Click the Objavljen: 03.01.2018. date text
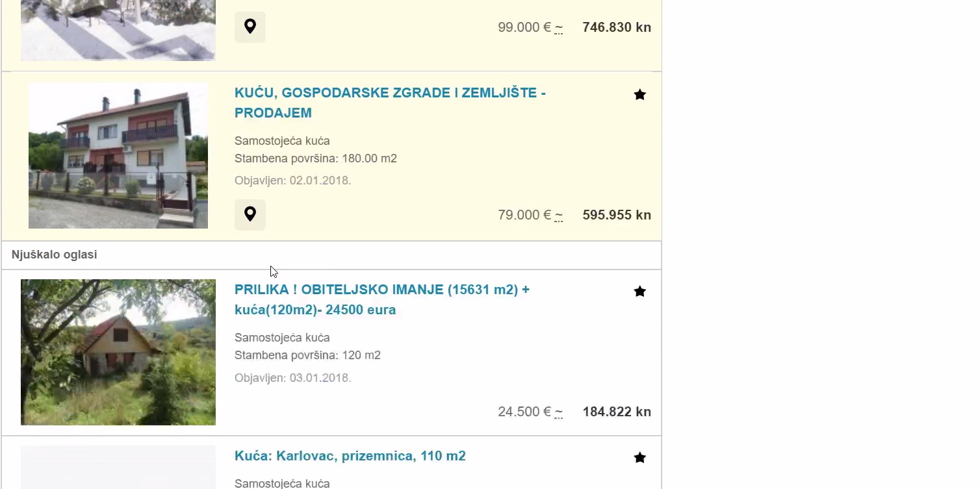This screenshot has width=980, height=489. pos(292,378)
